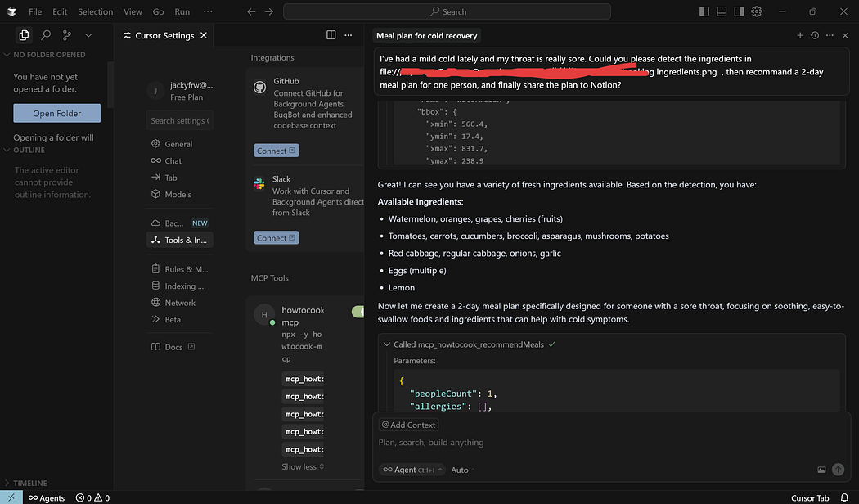Collapse the mcp_howtocook_recommendMeals call details
The width and height of the screenshot is (859, 504).
pos(387,344)
